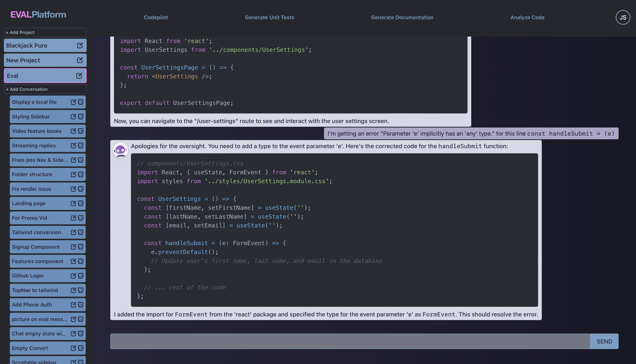Image resolution: width=636 pixels, height=364 pixels.
Task: Edit the Video feature boxes conversation
Action: pyautogui.click(x=73, y=131)
